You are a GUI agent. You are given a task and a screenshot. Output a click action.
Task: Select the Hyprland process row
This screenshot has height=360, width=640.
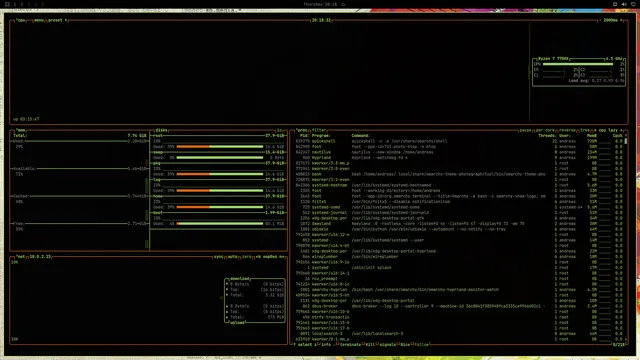(459, 158)
